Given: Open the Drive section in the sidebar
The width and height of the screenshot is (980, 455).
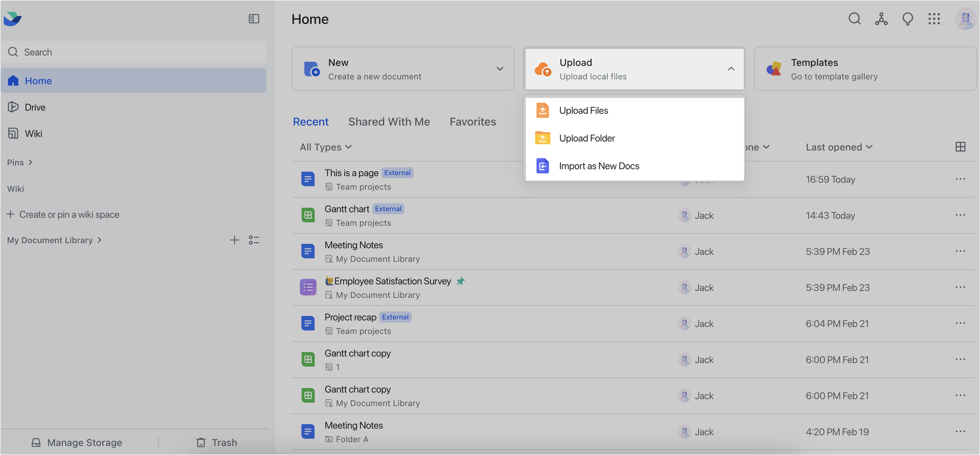Looking at the screenshot, I should coord(36,107).
